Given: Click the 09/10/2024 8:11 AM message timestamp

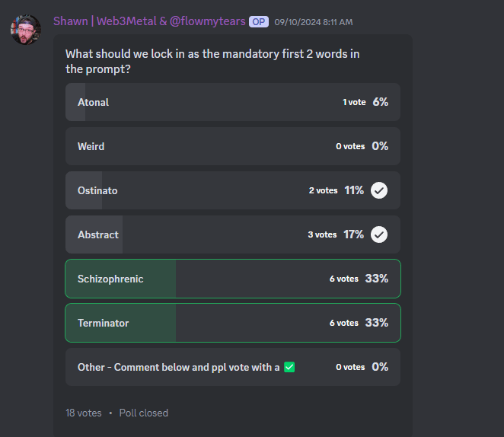Looking at the screenshot, I should pos(313,22).
